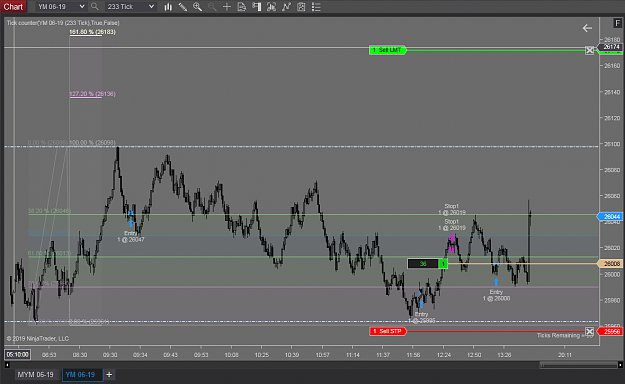The width and height of the screenshot is (625, 384).
Task: Click the 26008 entry price marker
Action: (x=610, y=264)
